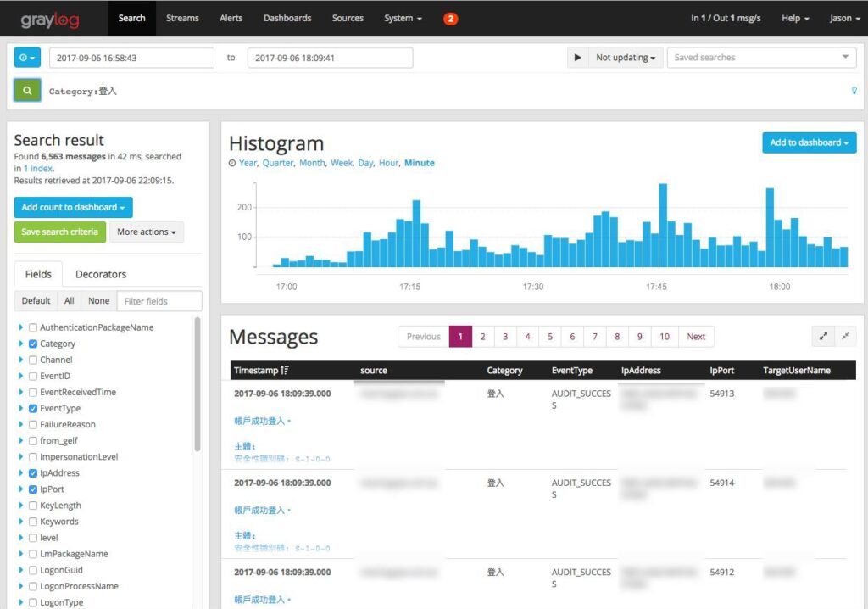Check the FailureReason field checkbox
Image resolution: width=868 pixels, height=609 pixels.
tap(33, 424)
